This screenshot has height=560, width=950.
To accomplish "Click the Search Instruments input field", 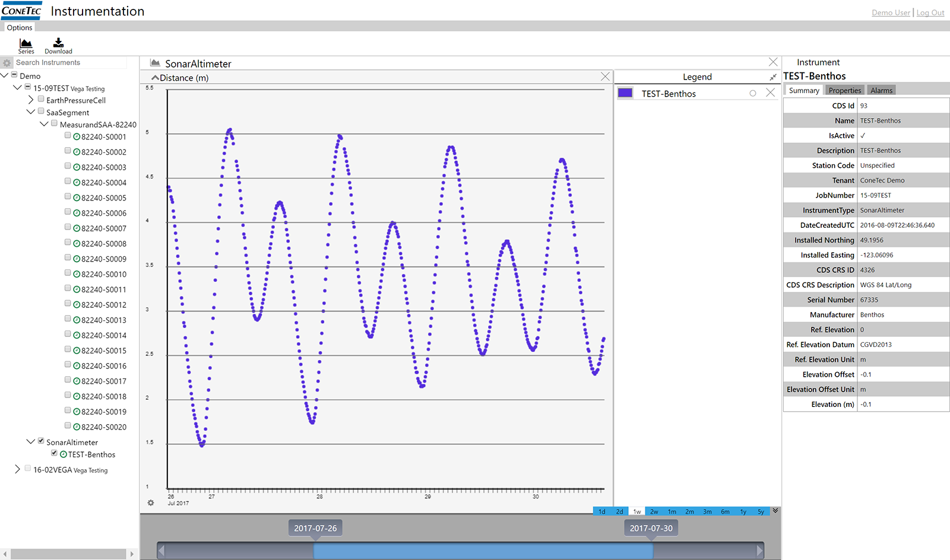I will (70, 62).
